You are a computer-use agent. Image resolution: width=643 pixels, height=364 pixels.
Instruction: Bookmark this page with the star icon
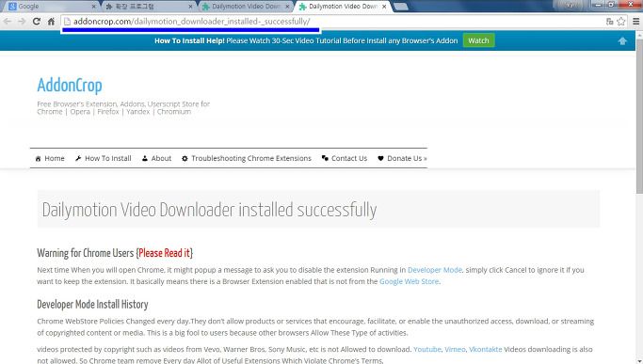621,22
